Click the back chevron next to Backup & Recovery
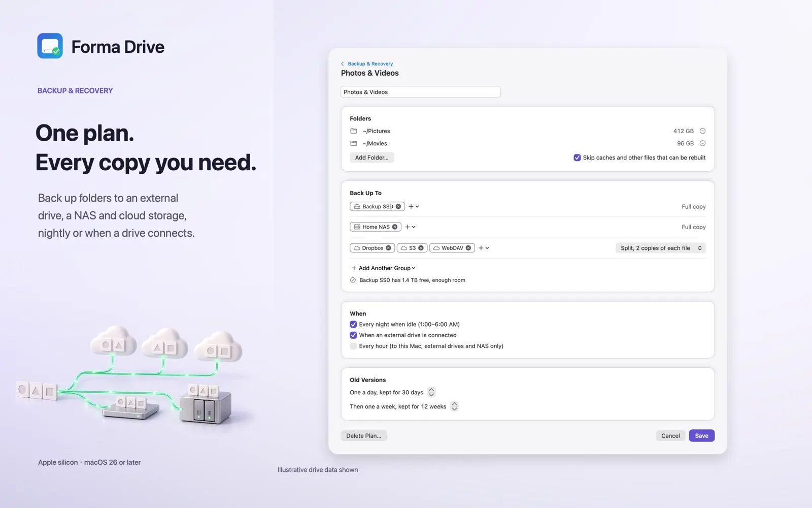 [343, 63]
